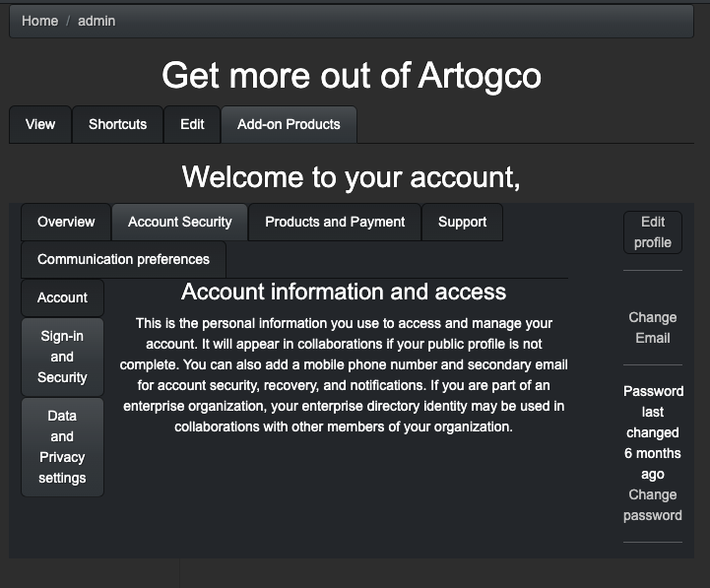
Task: Select the Account Security tab
Action: click(180, 222)
